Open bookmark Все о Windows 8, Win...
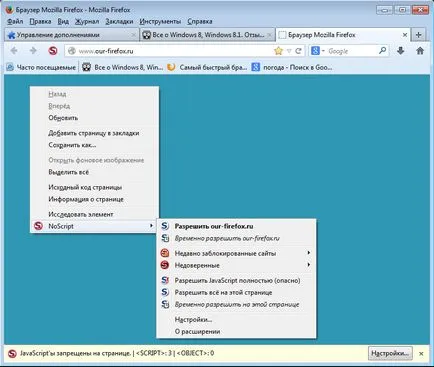Screen dimensions: 434x367 [122, 68]
